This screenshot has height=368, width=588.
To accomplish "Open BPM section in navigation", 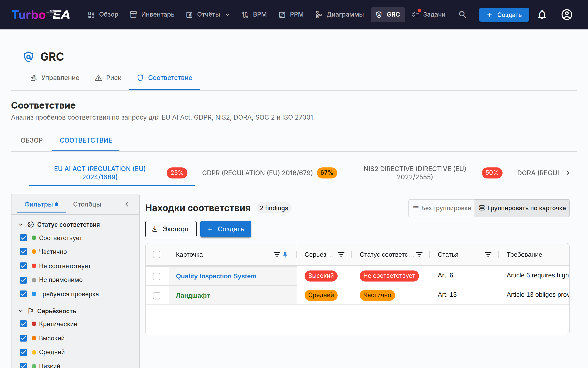I will (254, 14).
